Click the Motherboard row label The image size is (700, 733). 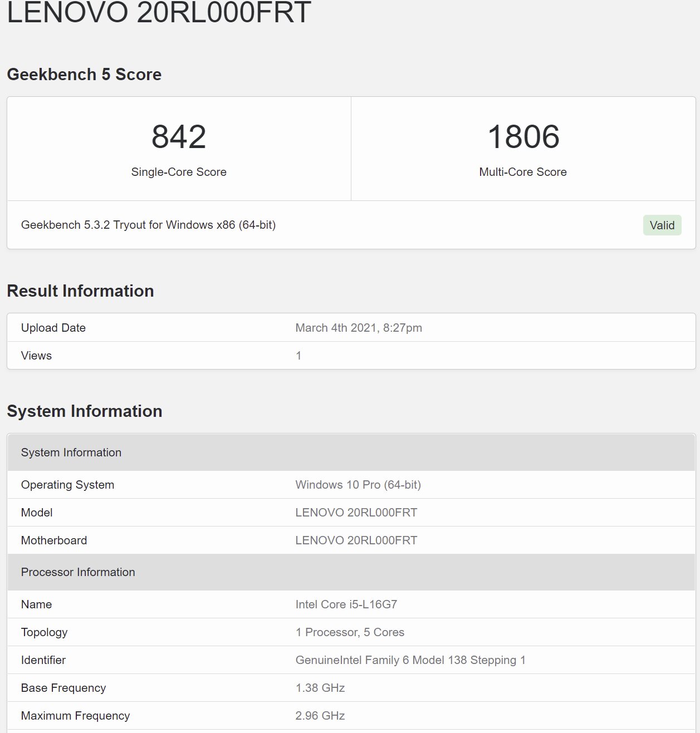pos(54,540)
